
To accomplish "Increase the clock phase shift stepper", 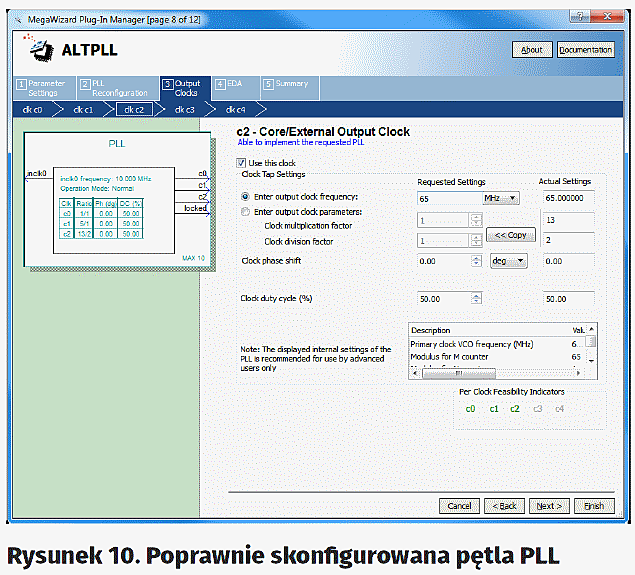I will pyautogui.click(x=478, y=257).
